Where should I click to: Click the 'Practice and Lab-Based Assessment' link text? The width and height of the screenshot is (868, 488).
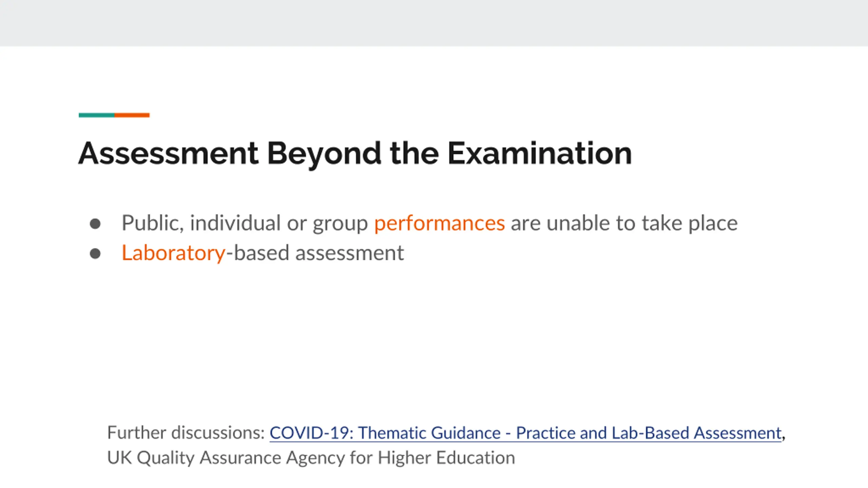(648, 433)
